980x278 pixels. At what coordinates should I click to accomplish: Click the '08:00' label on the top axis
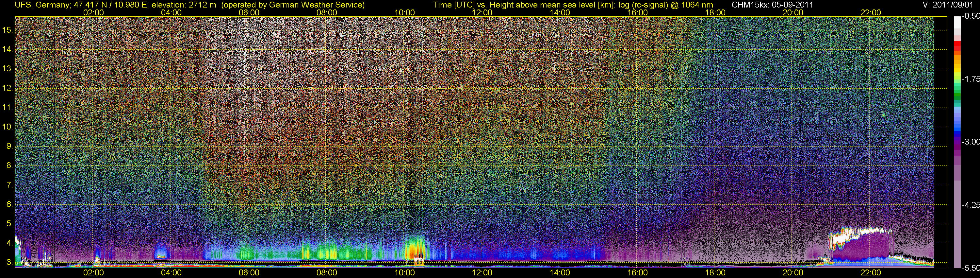pos(327,12)
